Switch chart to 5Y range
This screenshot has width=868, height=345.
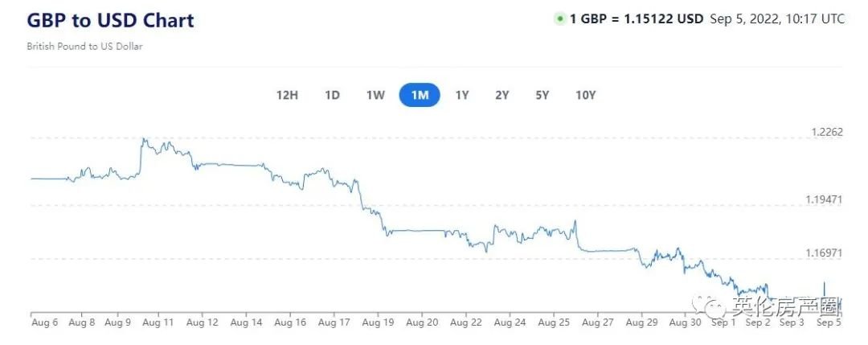point(542,95)
